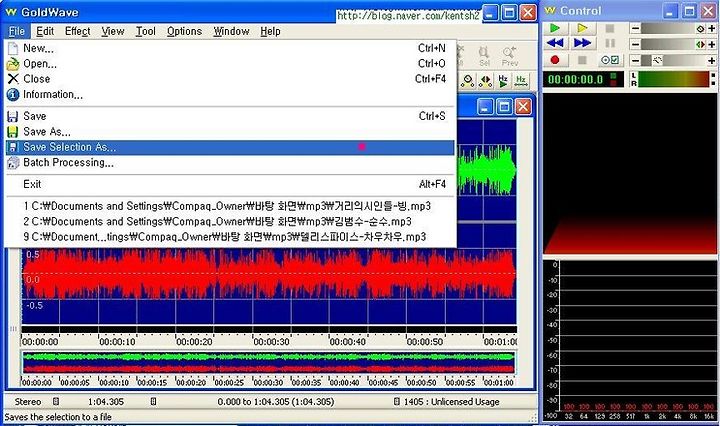Minimize the inner sound document window

pos(485,107)
